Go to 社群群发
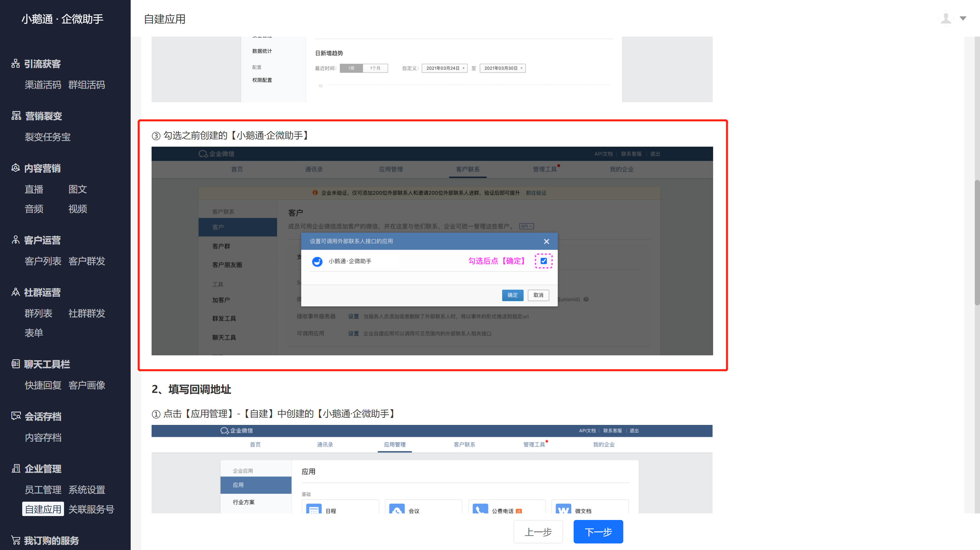The width and height of the screenshot is (980, 550). 87,313
